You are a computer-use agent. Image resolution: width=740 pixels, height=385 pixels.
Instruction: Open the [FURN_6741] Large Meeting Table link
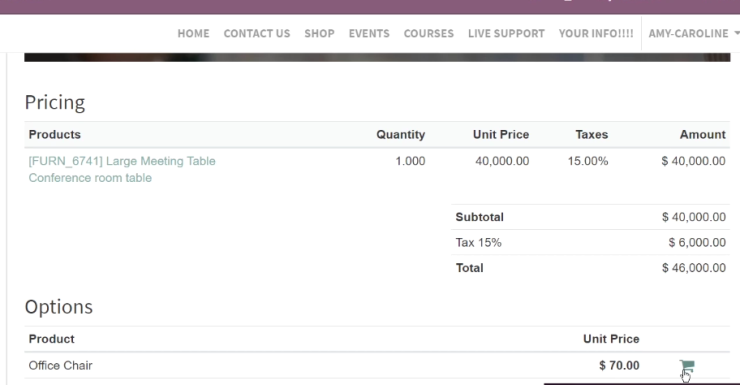pos(122,161)
